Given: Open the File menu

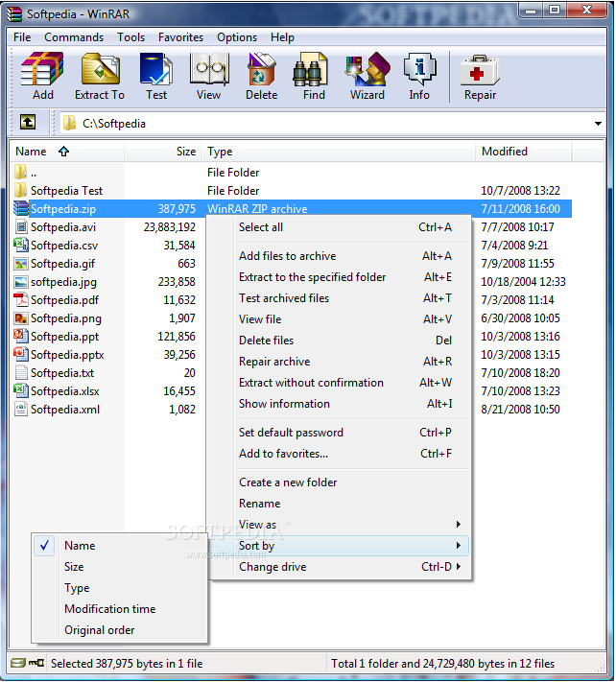Looking at the screenshot, I should point(22,37).
